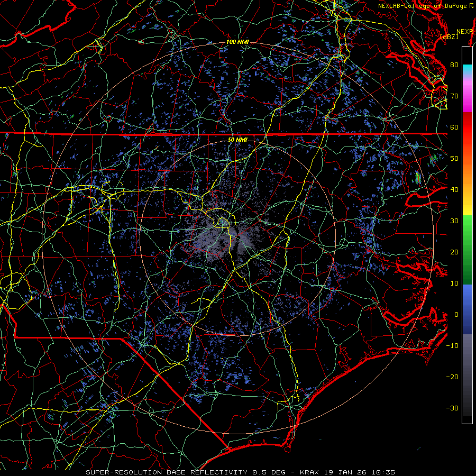Pick the gray low-end segment of the color bar
476x476 pixels.
pyautogui.click(x=467, y=375)
